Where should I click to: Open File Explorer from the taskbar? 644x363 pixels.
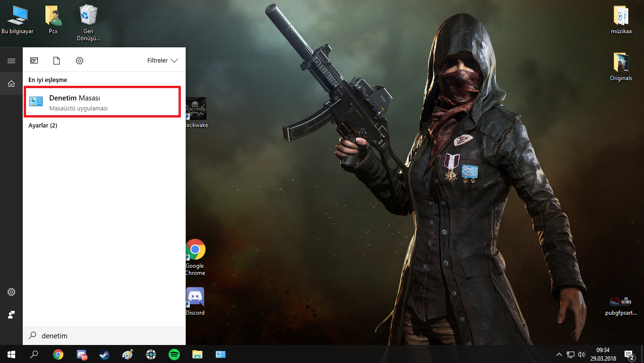click(197, 354)
